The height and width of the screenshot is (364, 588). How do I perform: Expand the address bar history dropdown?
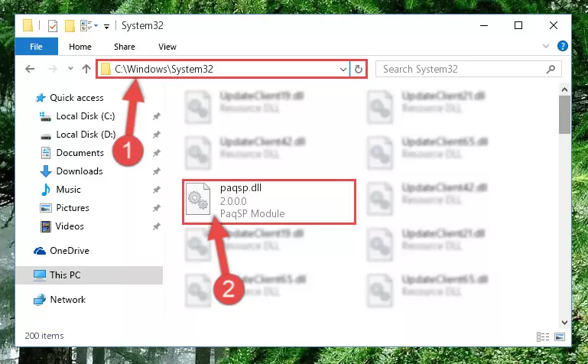(343, 70)
